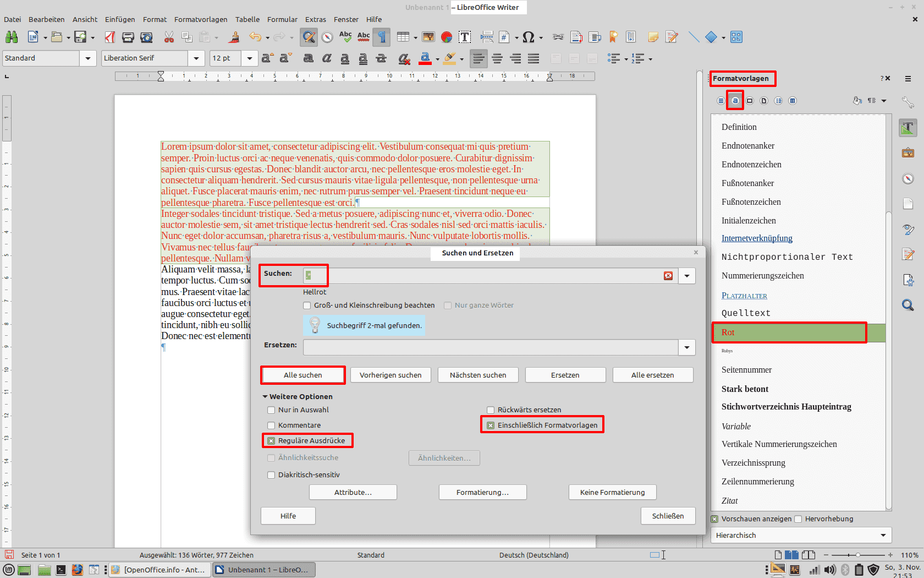Clear direct formatting icon
The width and height of the screenshot is (924, 578).
click(404, 58)
